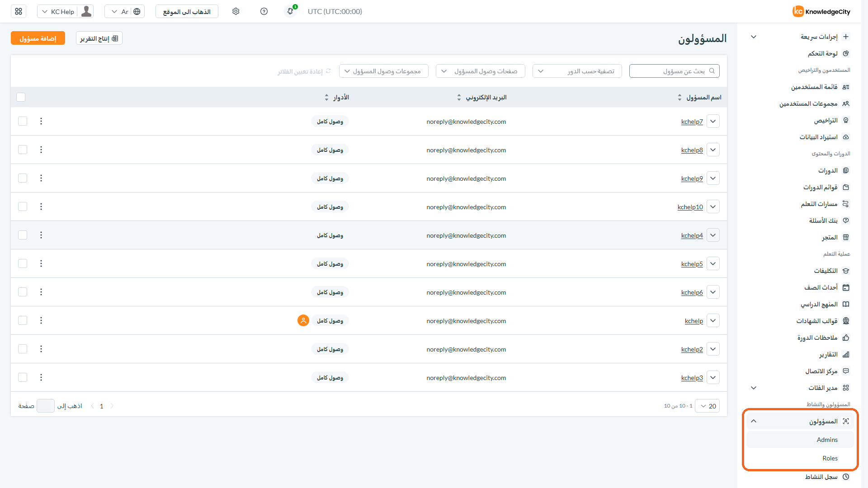Viewport: 868px width, 488px height.
Task: Open the page size 20 dropdown
Action: [x=707, y=406]
